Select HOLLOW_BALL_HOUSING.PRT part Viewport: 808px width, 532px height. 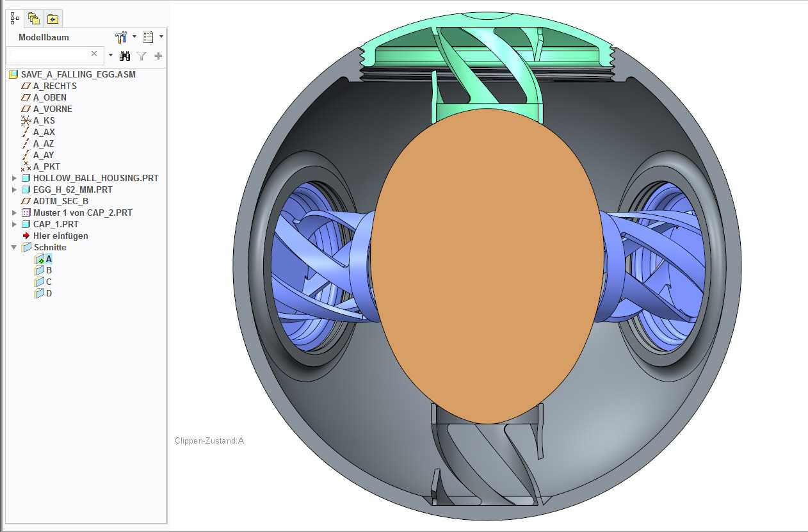96,178
